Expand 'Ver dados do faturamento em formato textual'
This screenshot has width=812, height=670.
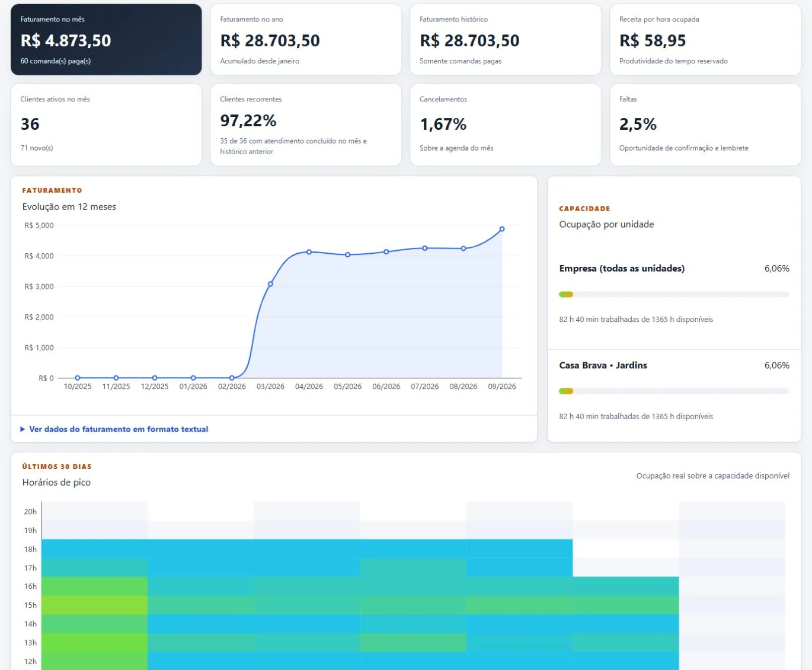pyautogui.click(x=114, y=429)
